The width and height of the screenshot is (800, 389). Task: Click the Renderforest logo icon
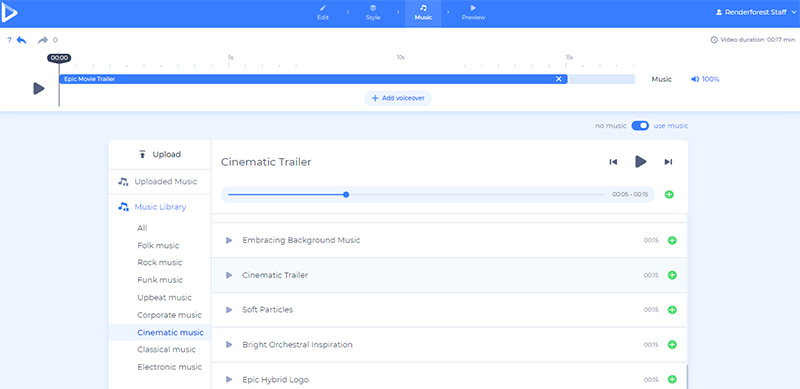coord(9,14)
